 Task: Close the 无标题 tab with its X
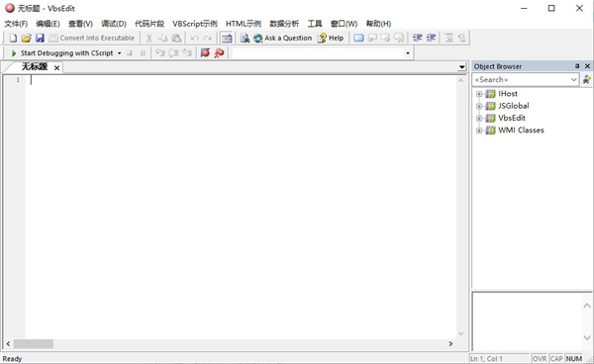[56, 67]
